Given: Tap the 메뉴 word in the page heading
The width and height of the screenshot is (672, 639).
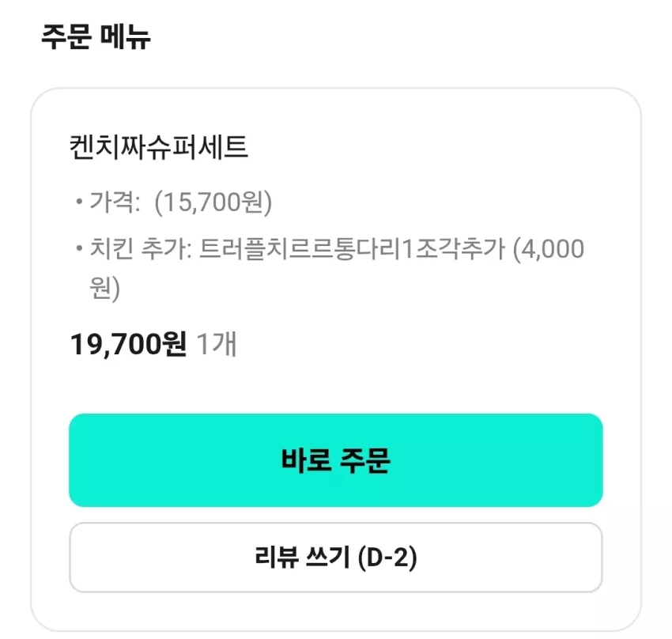Looking at the screenshot, I should 126,37.
